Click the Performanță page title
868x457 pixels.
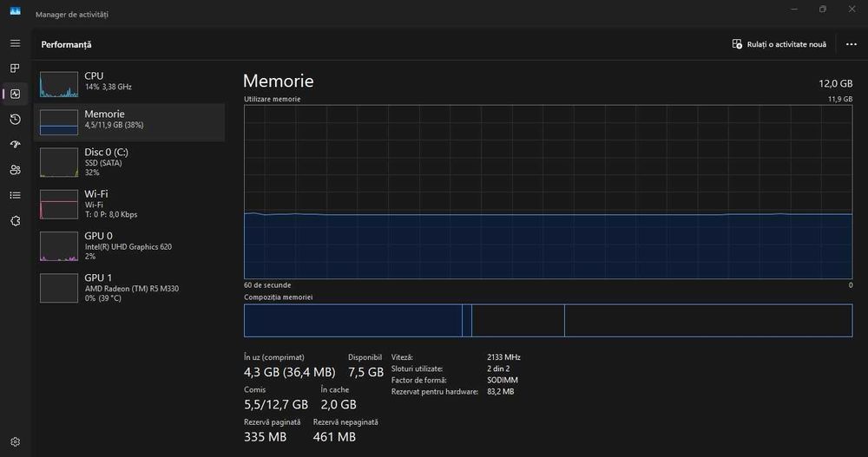(67, 44)
